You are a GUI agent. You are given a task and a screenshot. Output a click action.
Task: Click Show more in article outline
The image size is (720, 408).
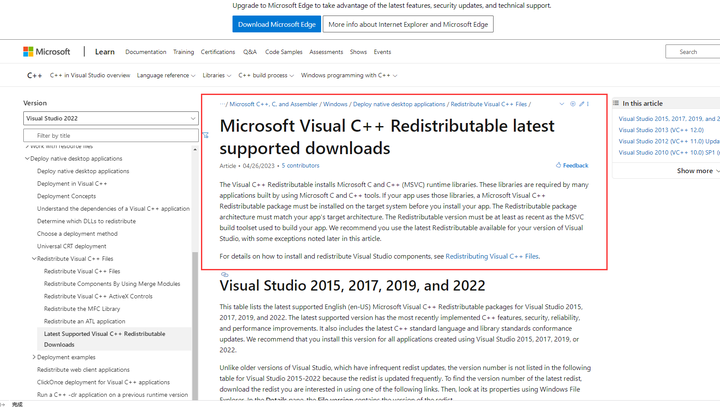coord(698,171)
